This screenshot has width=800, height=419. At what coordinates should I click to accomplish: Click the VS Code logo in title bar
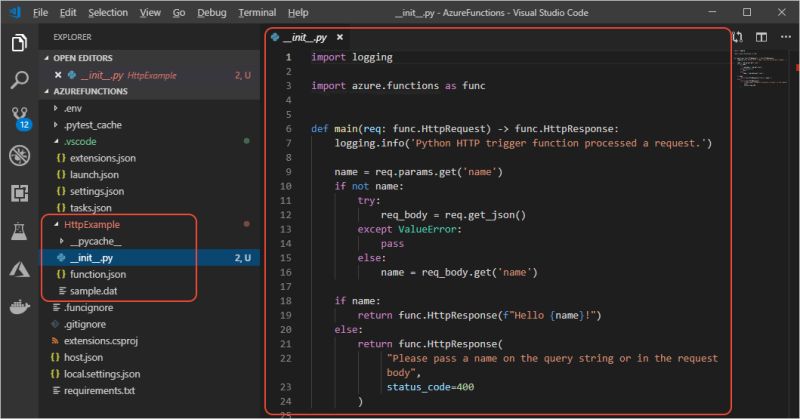point(15,12)
